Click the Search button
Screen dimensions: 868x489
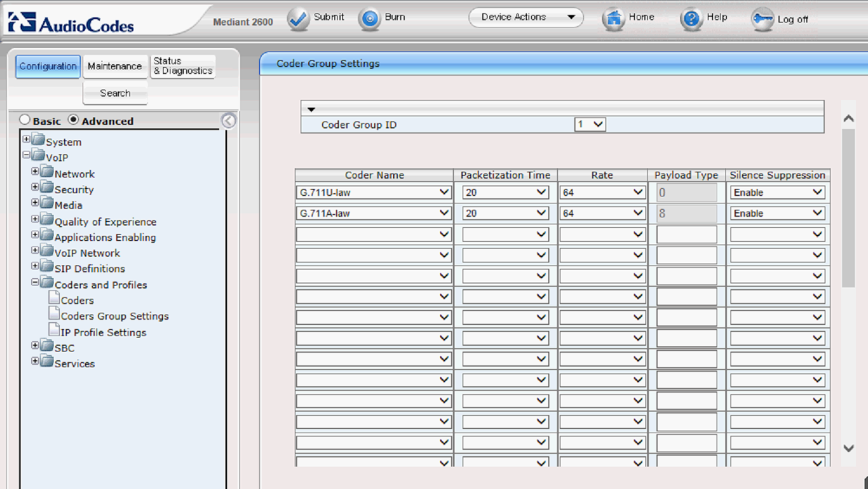[x=115, y=93]
